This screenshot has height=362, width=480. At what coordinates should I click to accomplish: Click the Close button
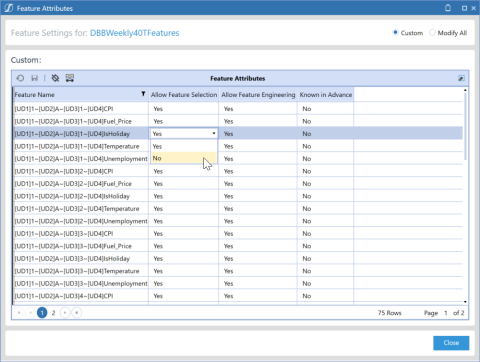point(451,343)
